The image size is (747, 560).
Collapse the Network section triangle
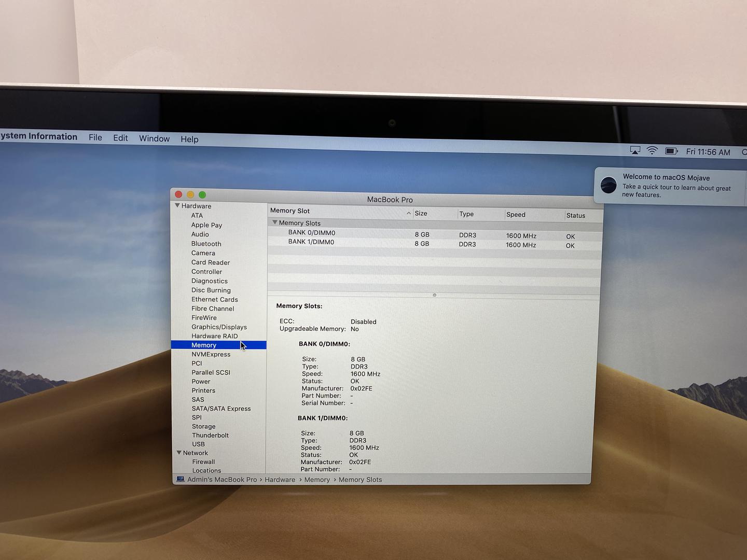click(x=179, y=453)
